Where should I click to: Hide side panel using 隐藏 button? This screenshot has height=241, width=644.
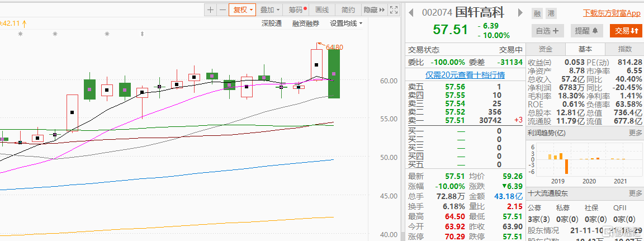(374, 10)
